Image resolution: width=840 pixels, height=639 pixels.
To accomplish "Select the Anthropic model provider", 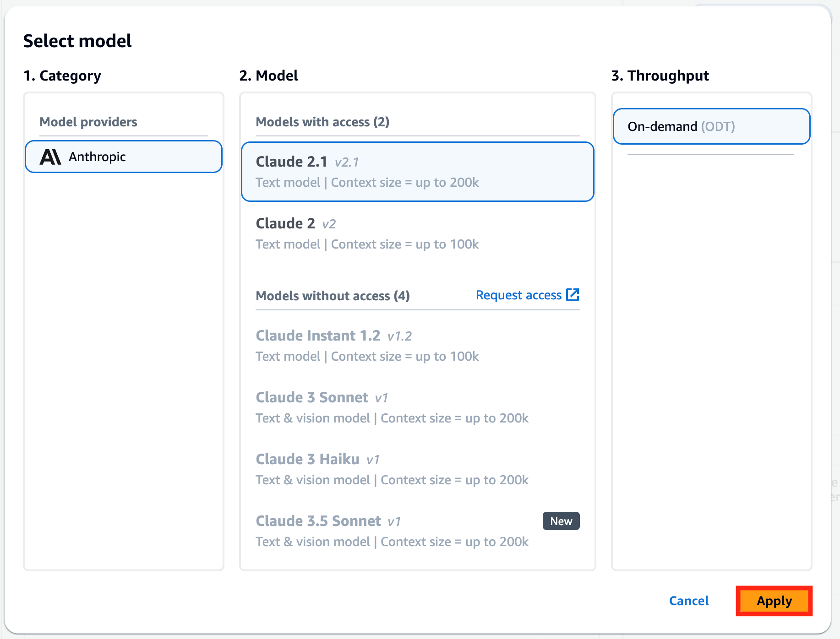I will click(124, 157).
